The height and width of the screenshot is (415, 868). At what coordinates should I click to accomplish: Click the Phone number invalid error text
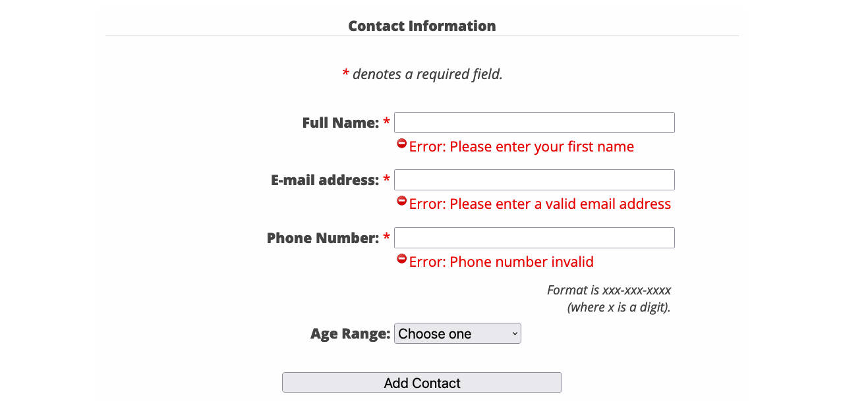(x=501, y=262)
